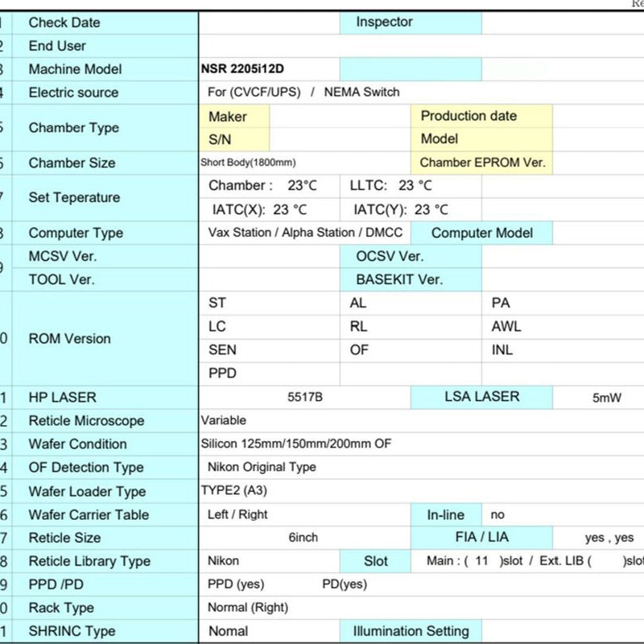644x644 pixels.
Task: Select the 'Illumination Setting' header cell
Action: click(411, 631)
